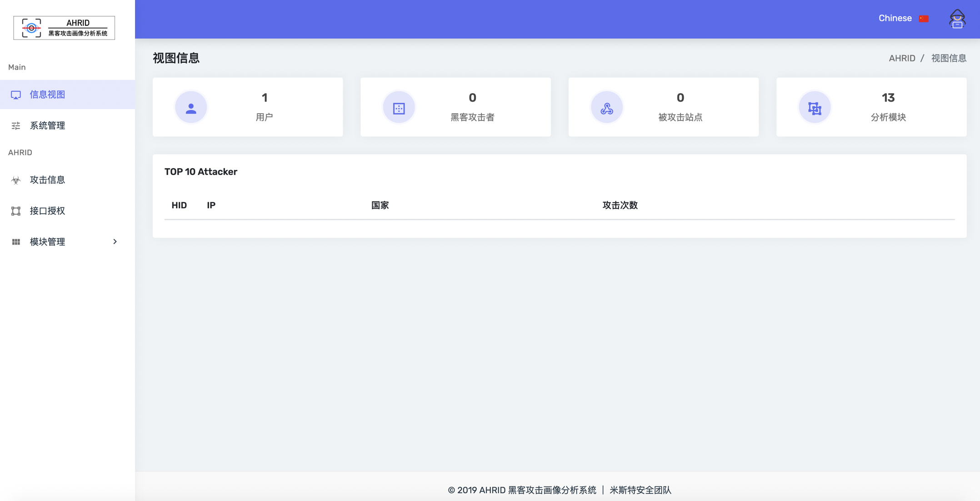Viewport: 980px width, 501px height.
Task: Select 信息视图 in sidebar
Action: point(48,95)
